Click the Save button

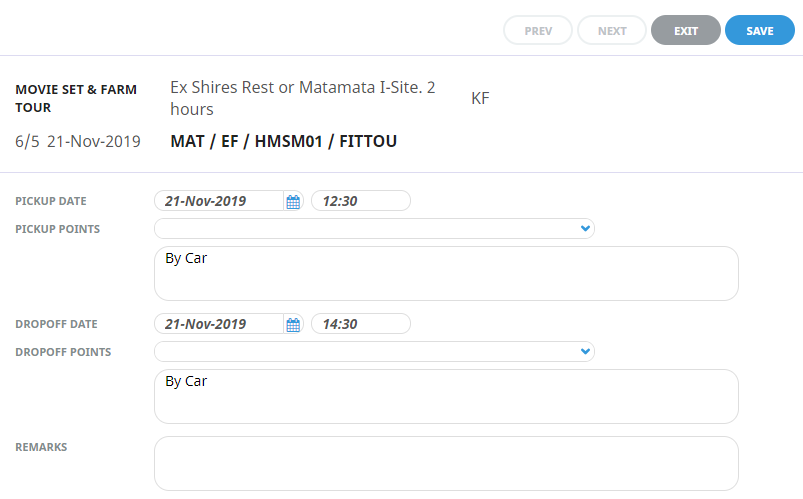coord(759,31)
